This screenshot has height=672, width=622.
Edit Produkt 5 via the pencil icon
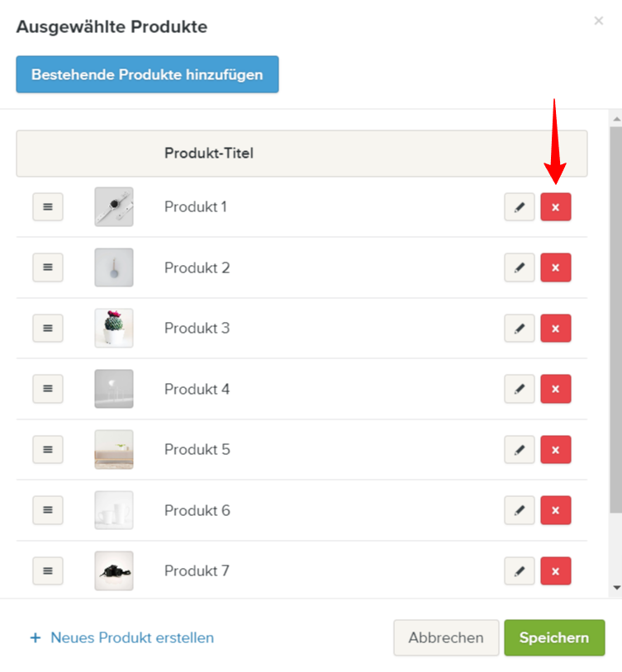pyautogui.click(x=519, y=450)
